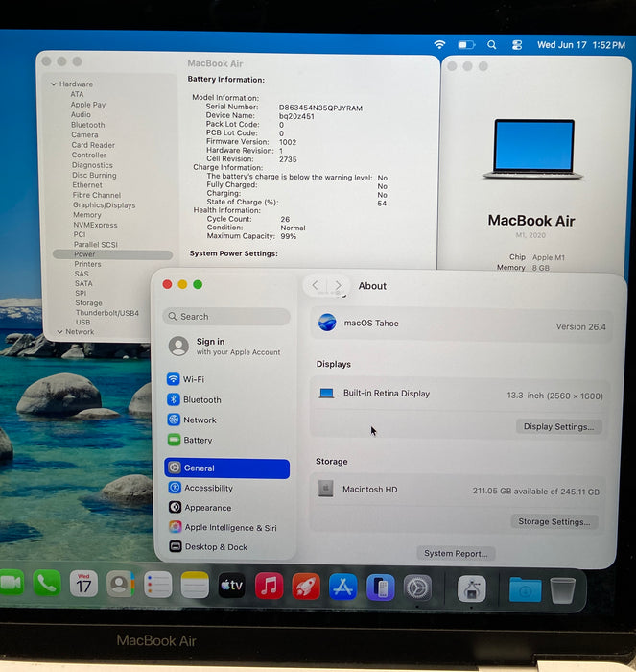The height and width of the screenshot is (672, 636).
Task: Select Camera in System Information sidebar
Action: tap(84, 134)
